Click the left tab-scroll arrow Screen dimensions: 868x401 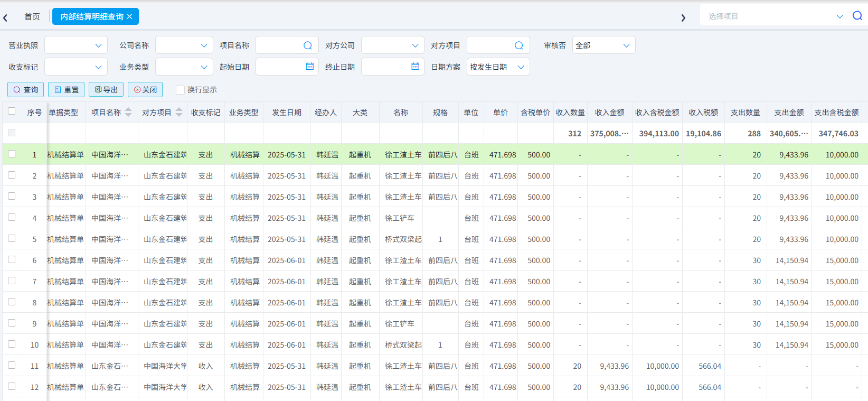[x=5, y=17]
